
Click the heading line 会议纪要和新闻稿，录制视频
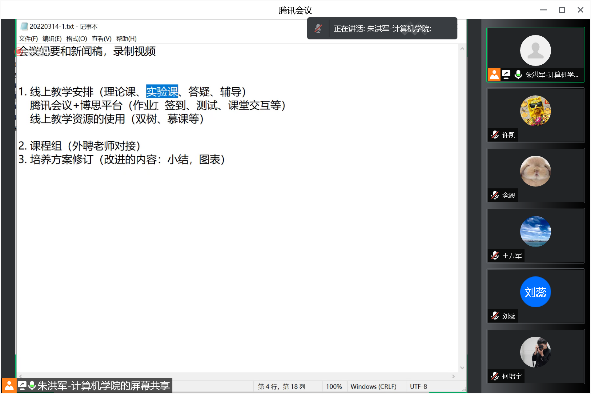point(87,51)
